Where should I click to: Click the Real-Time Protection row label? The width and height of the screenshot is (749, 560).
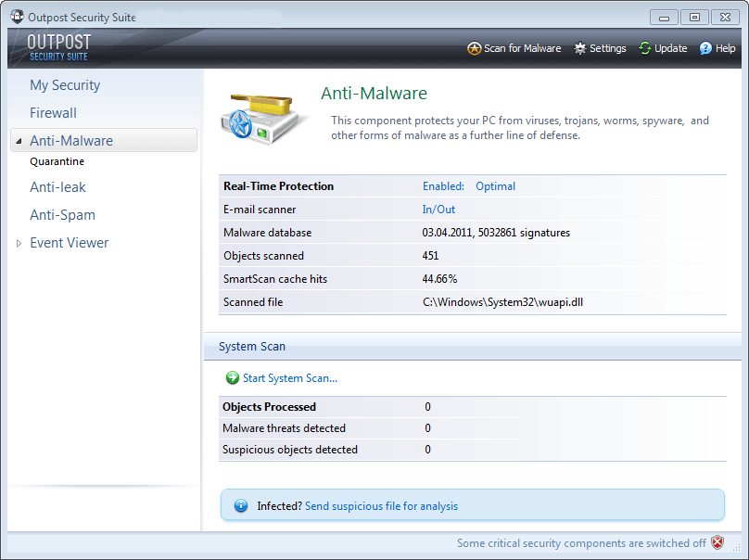[278, 185]
